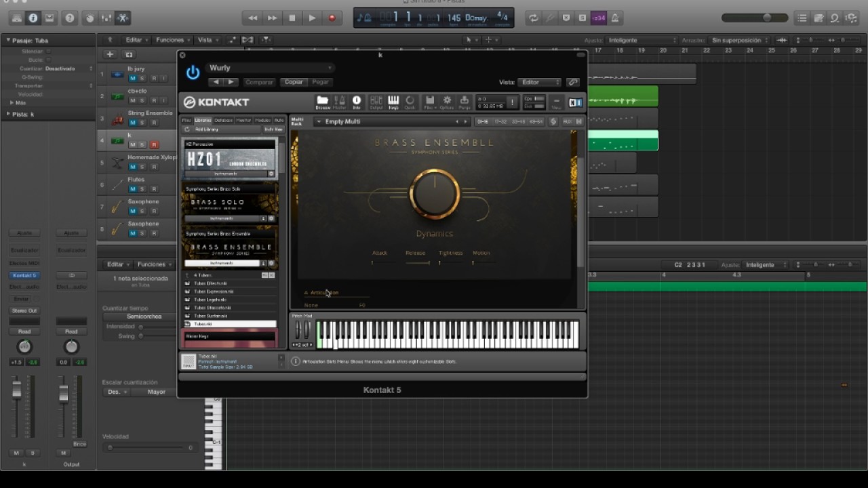
Task: Open the Vista Editor dropdown in plugin
Action: (x=540, y=82)
